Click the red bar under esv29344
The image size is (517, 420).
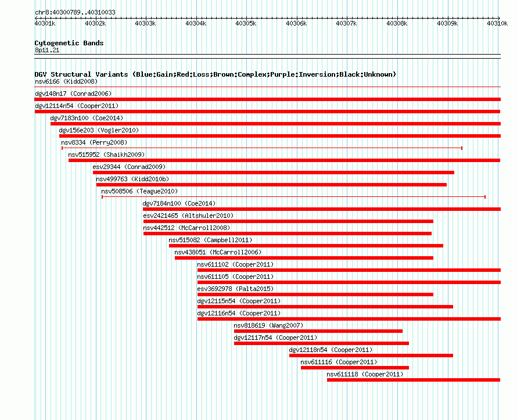[274, 173]
